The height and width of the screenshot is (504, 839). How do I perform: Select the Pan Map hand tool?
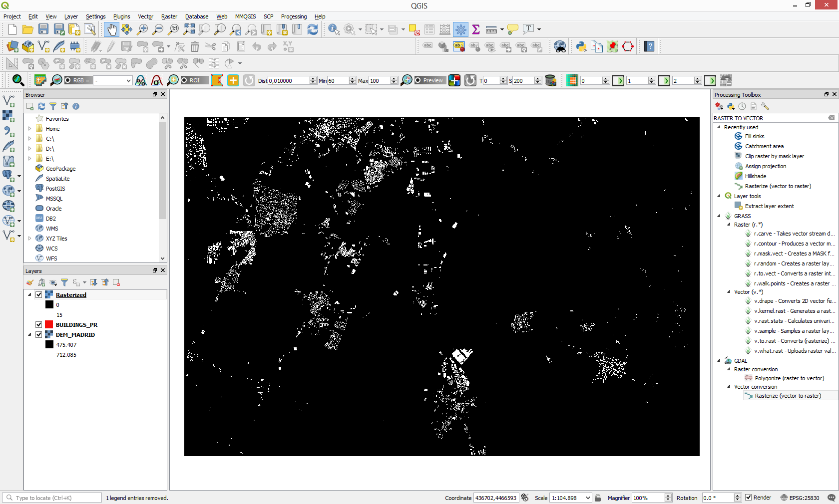pyautogui.click(x=111, y=29)
